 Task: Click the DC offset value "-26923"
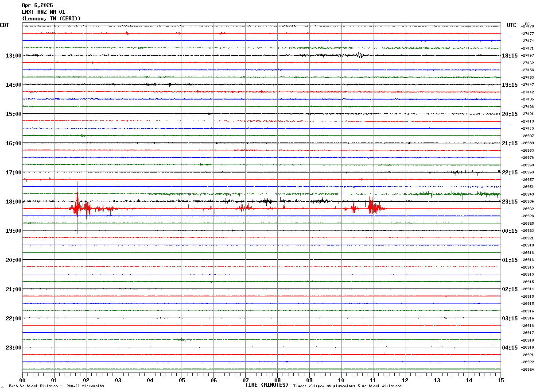pyautogui.click(x=528, y=231)
